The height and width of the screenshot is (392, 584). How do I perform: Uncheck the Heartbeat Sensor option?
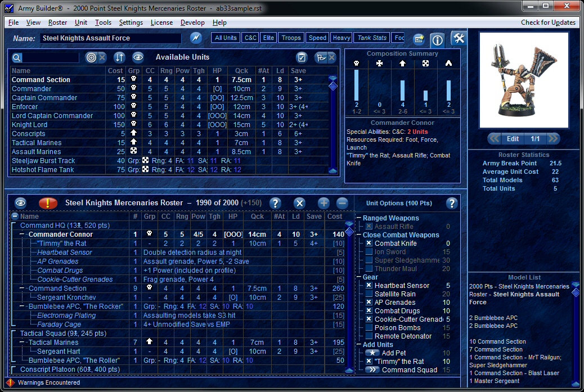coord(369,286)
